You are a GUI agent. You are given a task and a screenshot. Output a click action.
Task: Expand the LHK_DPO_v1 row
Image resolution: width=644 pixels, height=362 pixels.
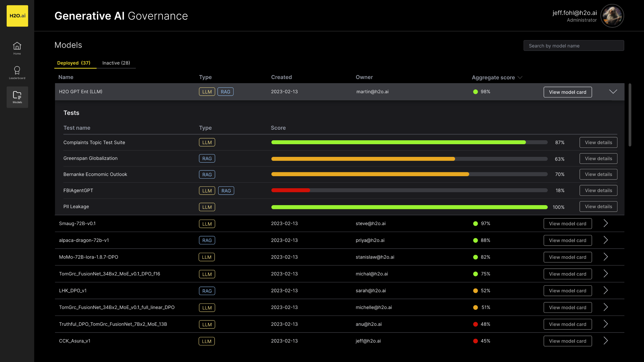coord(606,291)
